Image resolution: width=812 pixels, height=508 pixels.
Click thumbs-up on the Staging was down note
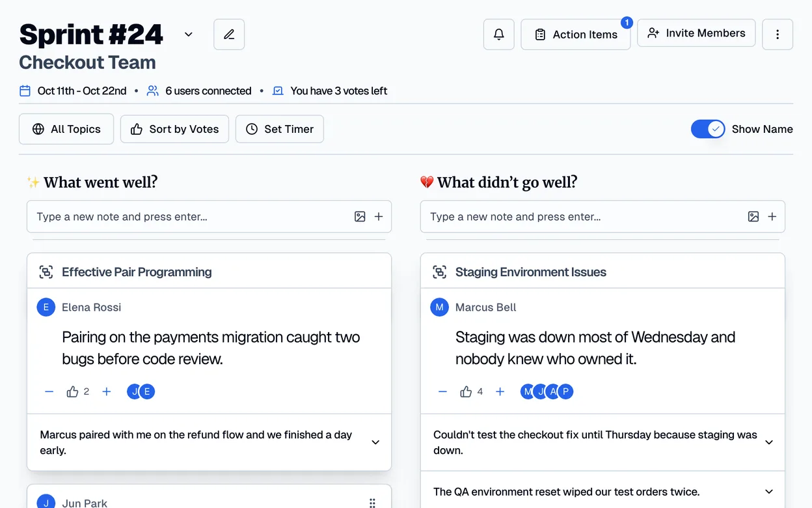point(466,391)
